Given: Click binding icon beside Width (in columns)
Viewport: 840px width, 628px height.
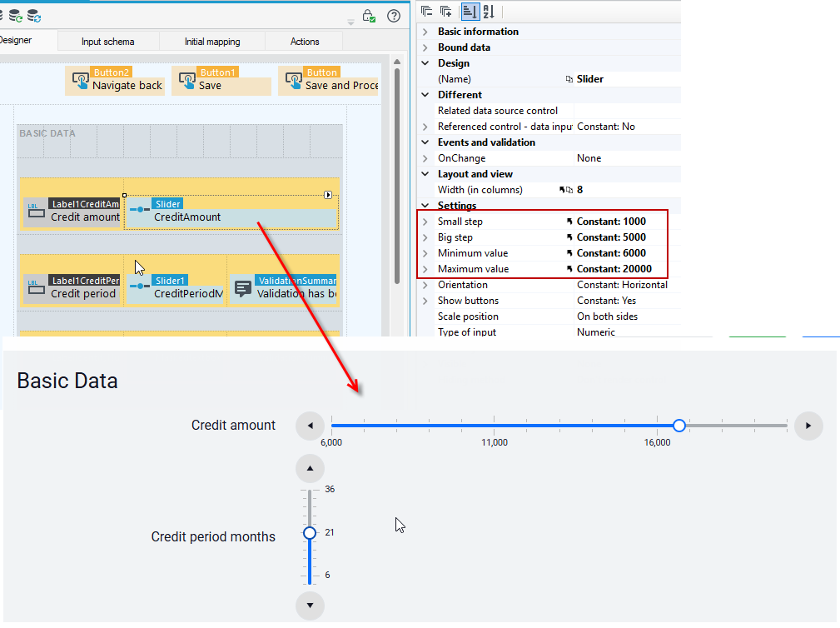Looking at the screenshot, I should (x=566, y=190).
